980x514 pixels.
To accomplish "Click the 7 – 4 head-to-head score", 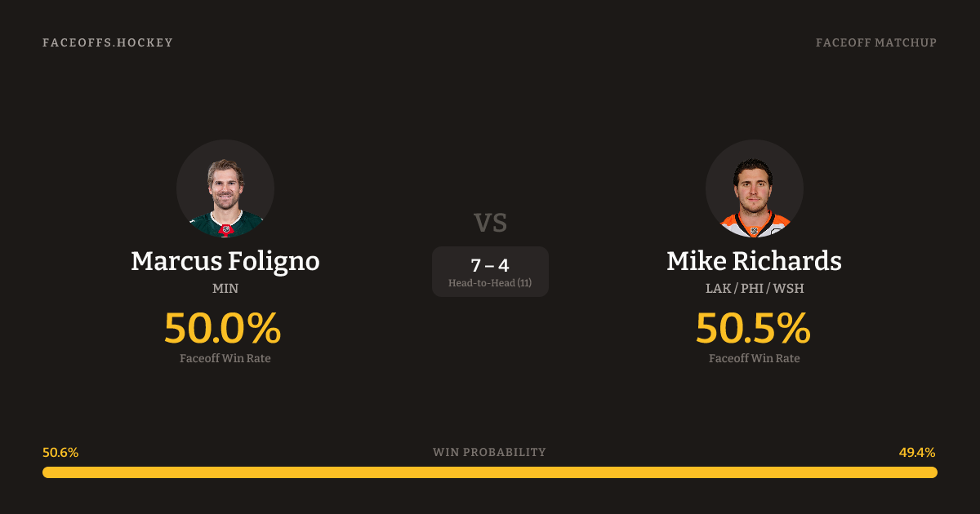I will 490,265.
